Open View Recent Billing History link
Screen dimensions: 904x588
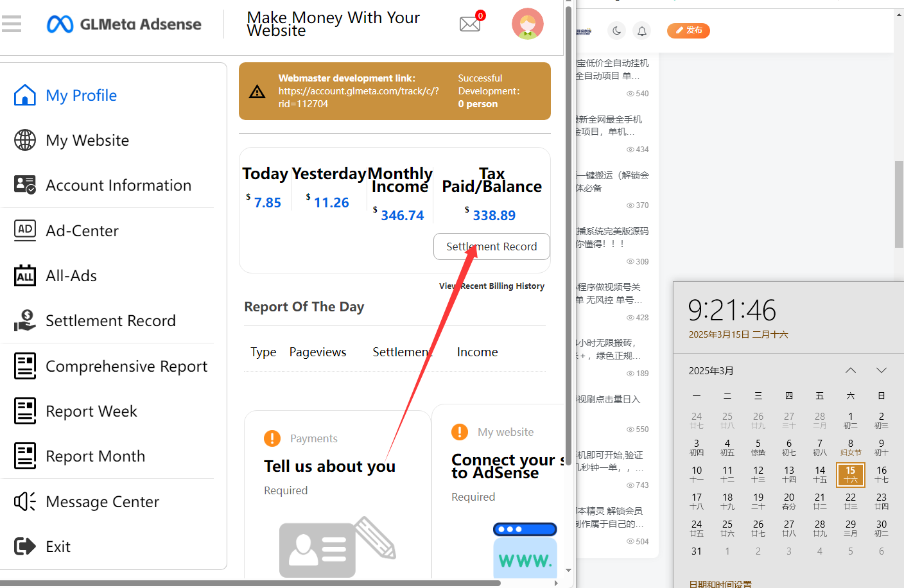[x=492, y=286]
